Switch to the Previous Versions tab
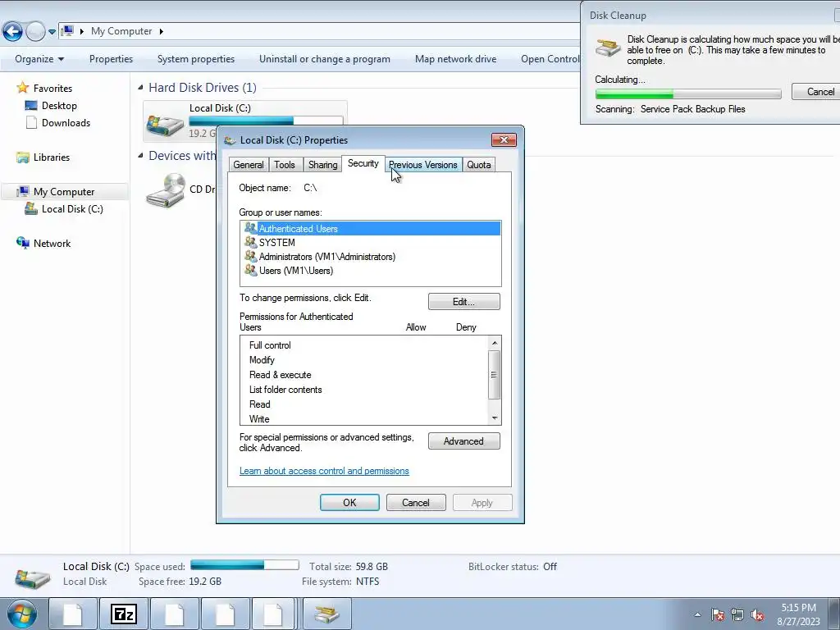Image resolution: width=840 pixels, height=630 pixels. click(422, 165)
